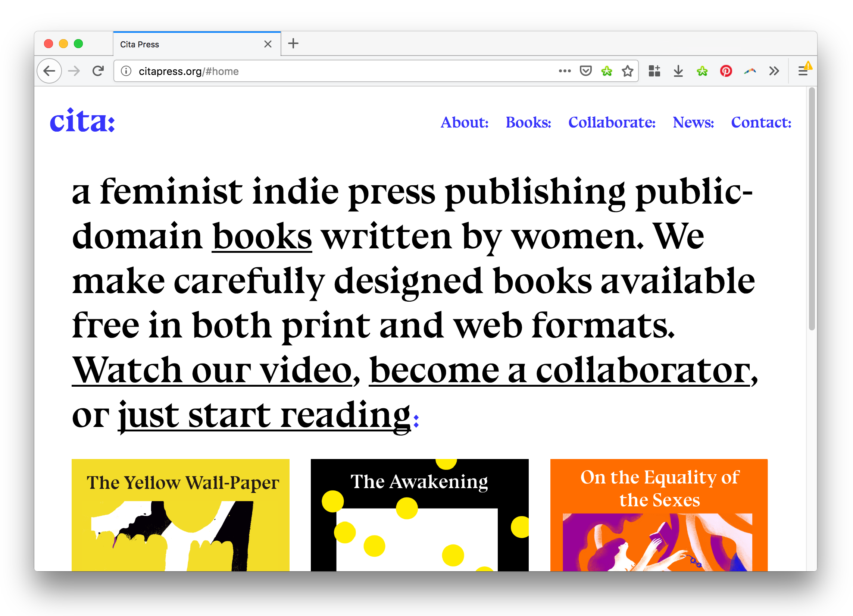Viewport: 853px width, 616px height.
Task: Open the About: menu item
Action: tap(465, 123)
